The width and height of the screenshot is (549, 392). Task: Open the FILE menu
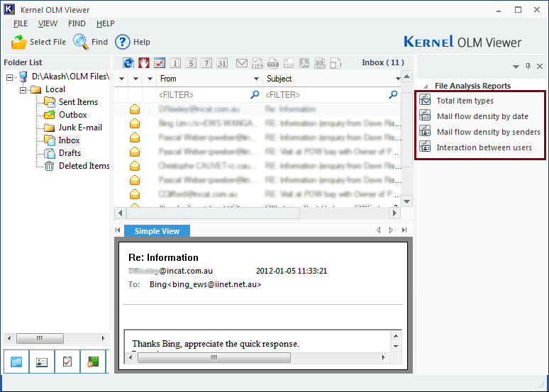21,23
